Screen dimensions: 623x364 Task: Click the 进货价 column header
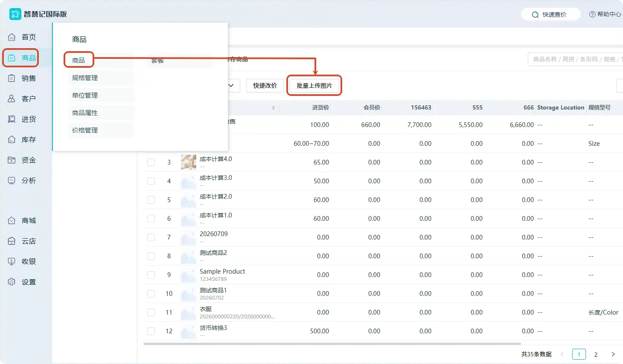[320, 108]
